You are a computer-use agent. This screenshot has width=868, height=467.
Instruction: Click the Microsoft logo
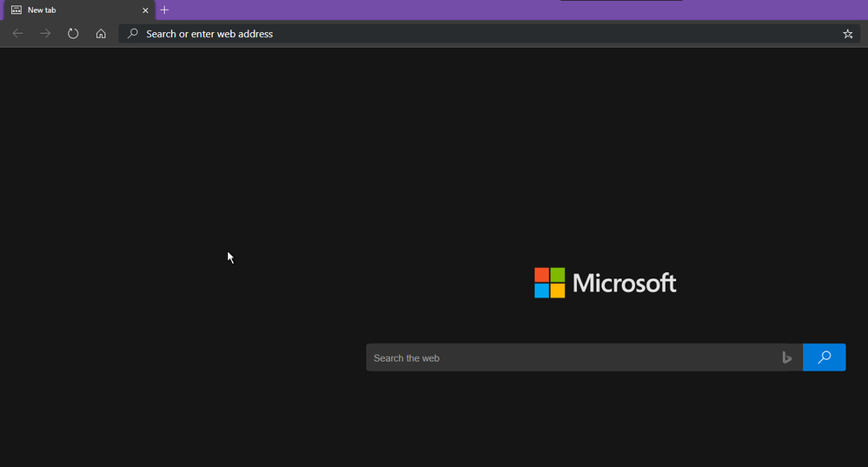click(x=605, y=284)
